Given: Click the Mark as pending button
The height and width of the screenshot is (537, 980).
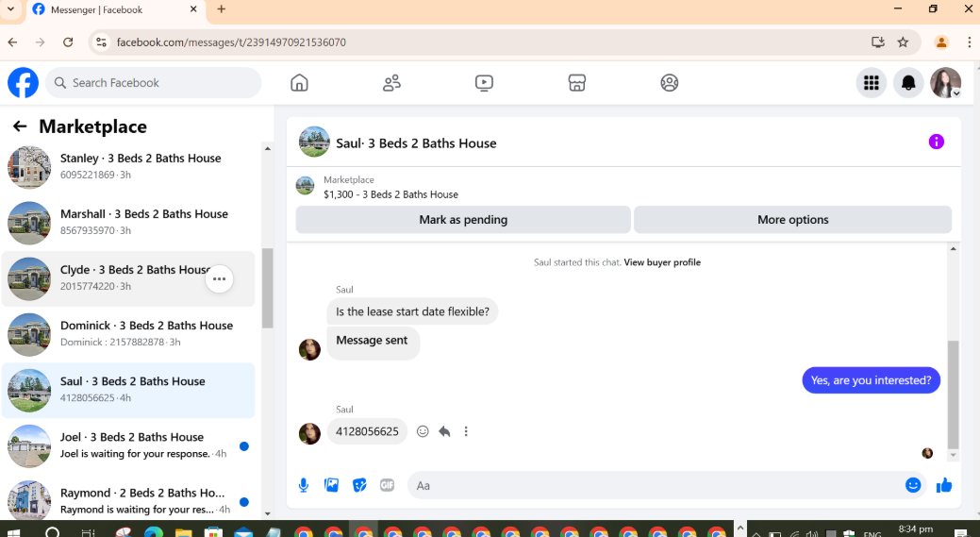Looking at the screenshot, I should click(x=463, y=220).
